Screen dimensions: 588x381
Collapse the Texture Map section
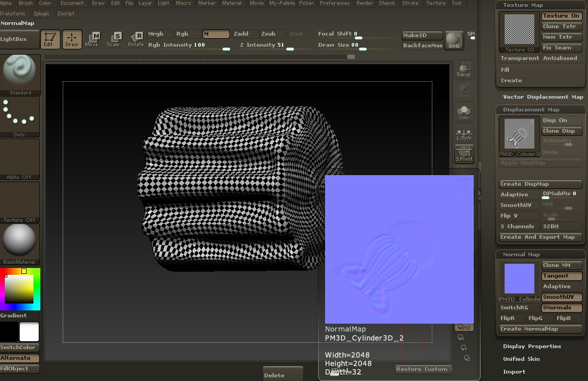pyautogui.click(x=523, y=5)
